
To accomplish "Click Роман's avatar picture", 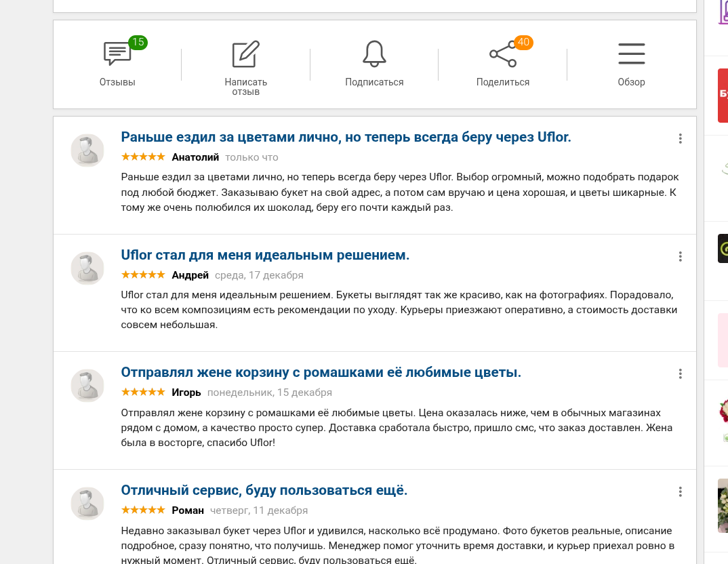I will 87,504.
